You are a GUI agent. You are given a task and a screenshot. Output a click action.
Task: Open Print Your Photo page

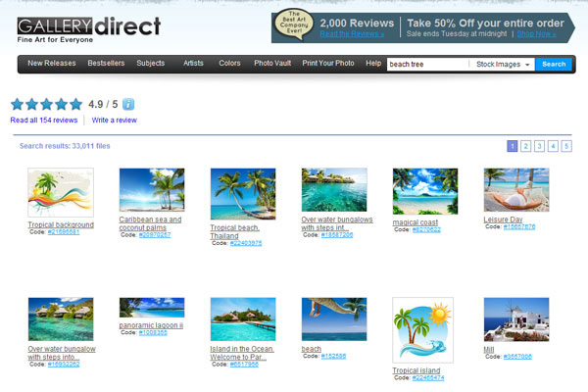tap(328, 63)
